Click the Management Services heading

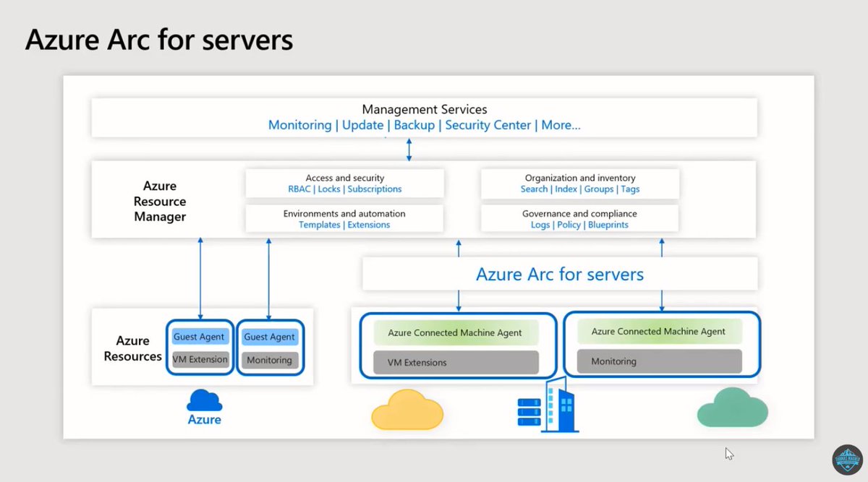pos(425,110)
